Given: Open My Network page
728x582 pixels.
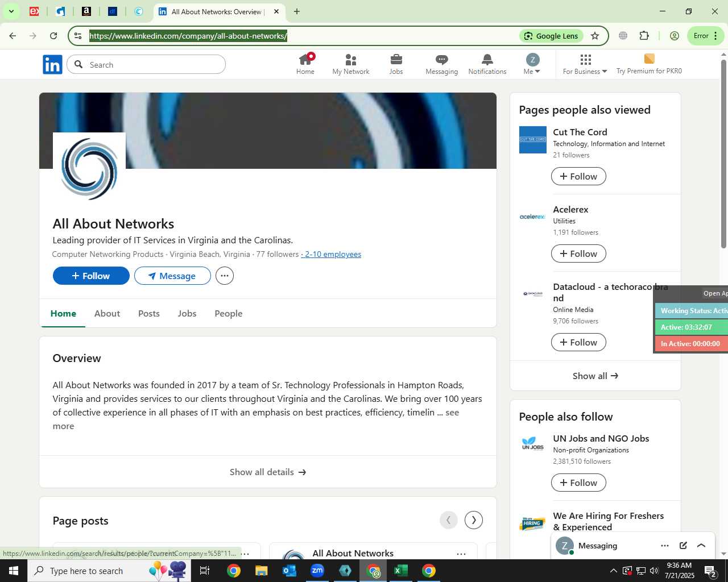Looking at the screenshot, I should [351, 64].
